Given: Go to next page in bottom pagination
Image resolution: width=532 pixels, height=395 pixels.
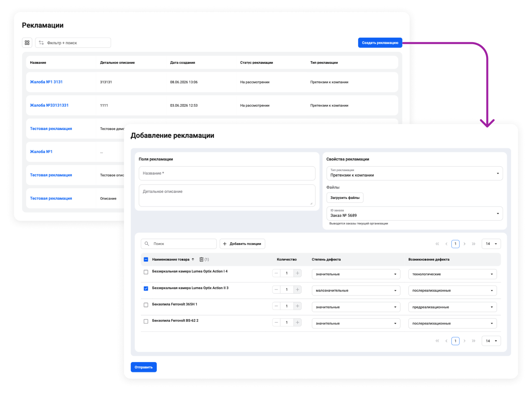Looking at the screenshot, I should 465,341.
